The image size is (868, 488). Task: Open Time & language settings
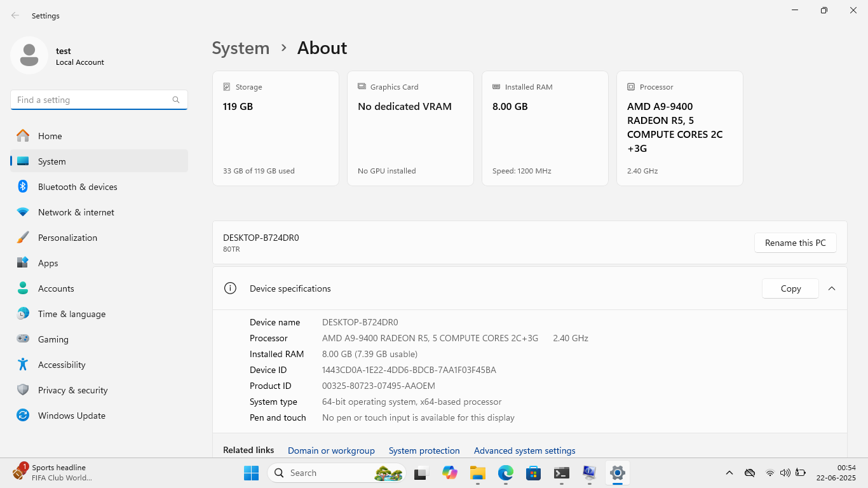tap(72, 314)
